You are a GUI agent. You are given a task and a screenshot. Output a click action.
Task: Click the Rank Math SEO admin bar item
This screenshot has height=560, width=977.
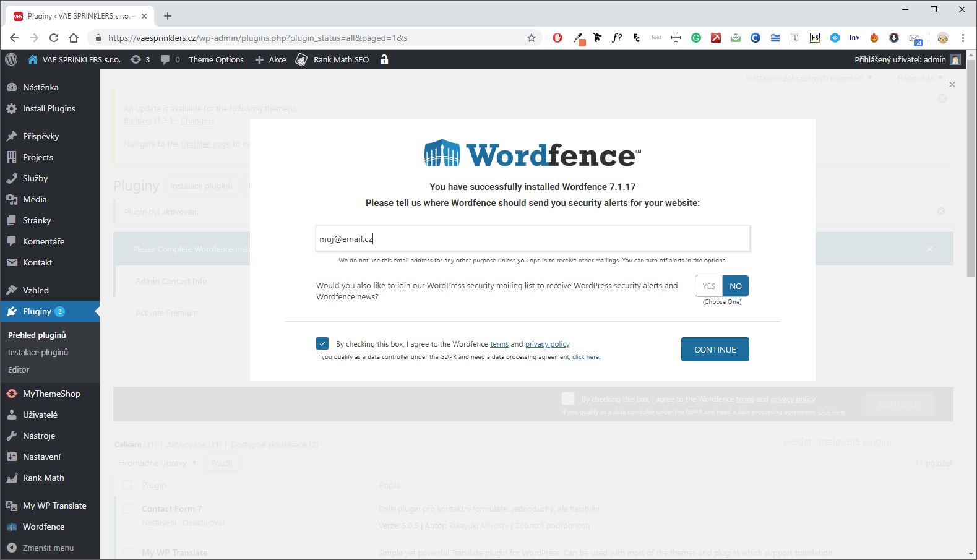(332, 59)
